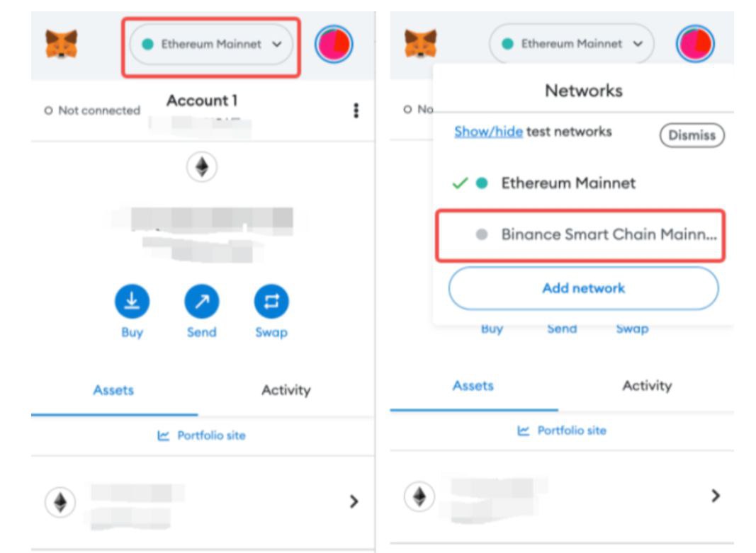The image size is (756, 553).
Task: Click the MetaMask fox logo in right panel
Action: coord(421,44)
